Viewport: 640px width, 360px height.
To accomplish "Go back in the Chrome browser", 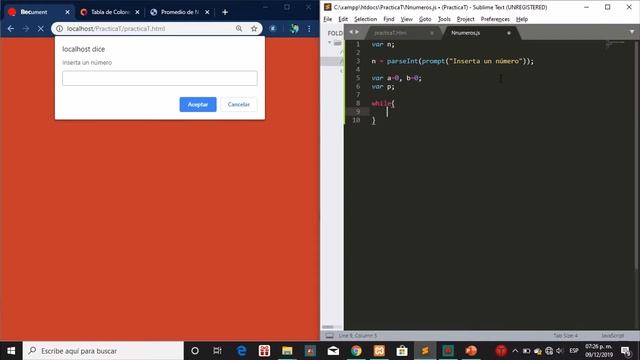I will (11, 29).
